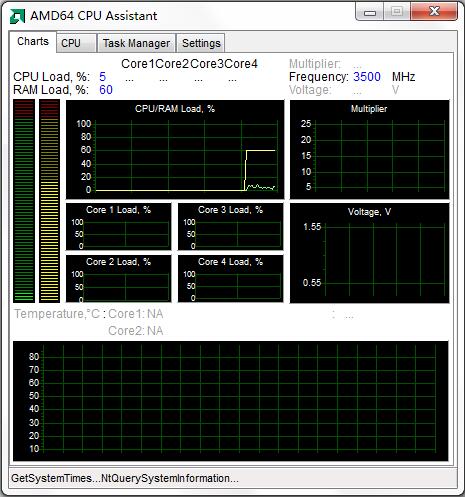The width and height of the screenshot is (465, 497).
Task: Click the large temperature history chart
Action: click(231, 401)
